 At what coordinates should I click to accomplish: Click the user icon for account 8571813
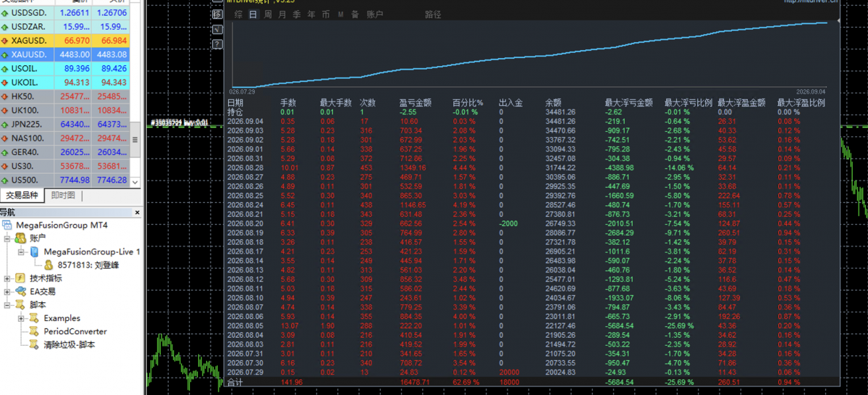(49, 265)
